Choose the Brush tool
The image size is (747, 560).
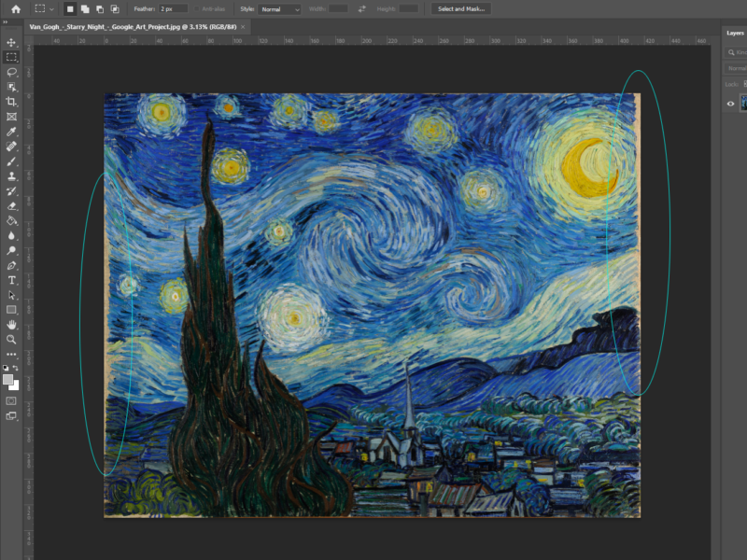tap(11, 161)
